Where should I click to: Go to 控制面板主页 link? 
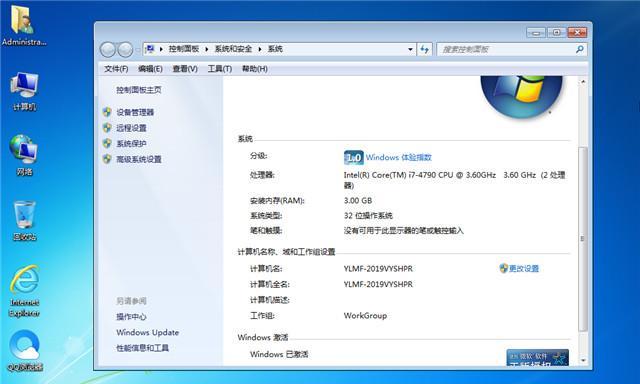tap(139, 90)
